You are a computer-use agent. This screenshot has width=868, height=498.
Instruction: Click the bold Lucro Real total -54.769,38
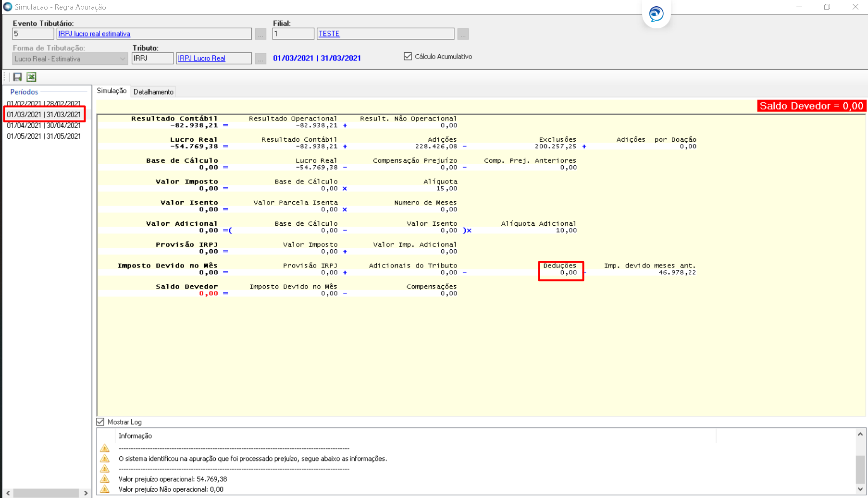pos(194,146)
